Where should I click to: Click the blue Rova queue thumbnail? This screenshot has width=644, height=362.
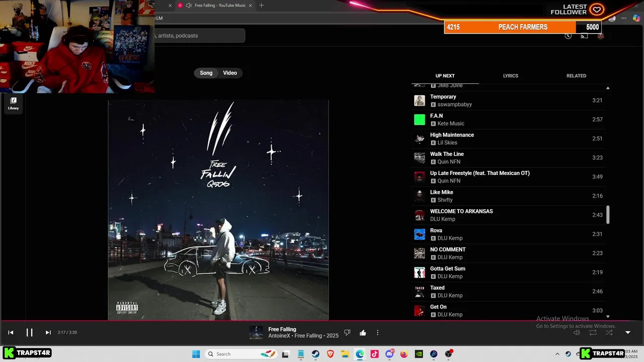pos(420,234)
